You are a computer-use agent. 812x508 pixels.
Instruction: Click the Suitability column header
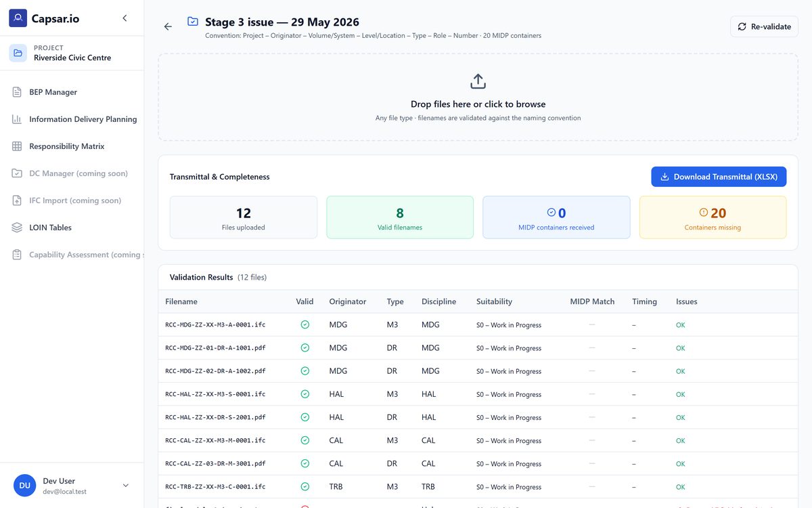(x=494, y=301)
